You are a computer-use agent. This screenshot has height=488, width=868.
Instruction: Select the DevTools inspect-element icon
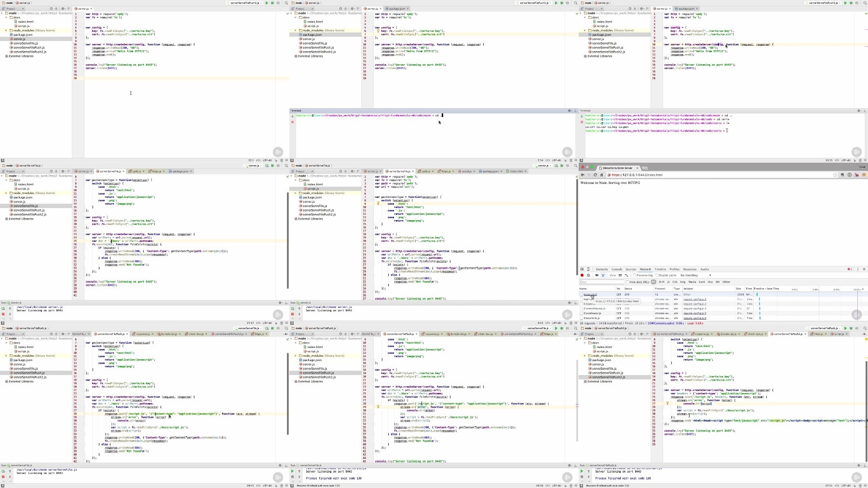[582, 269]
